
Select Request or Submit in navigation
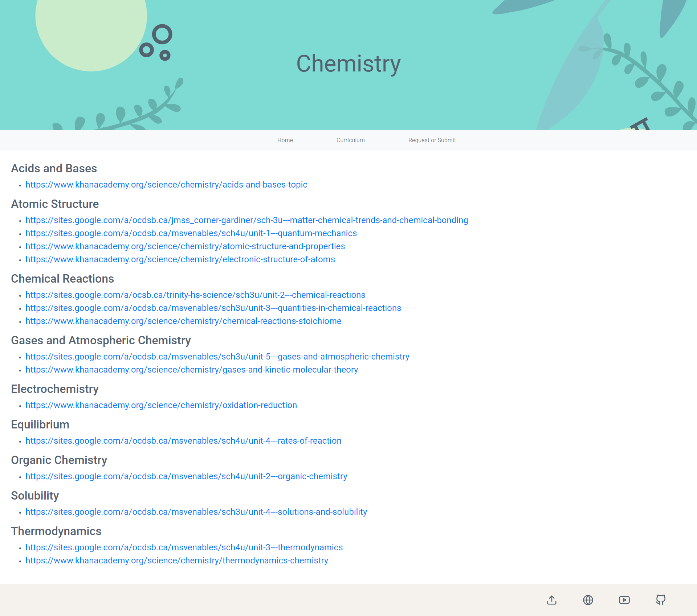[x=432, y=140]
